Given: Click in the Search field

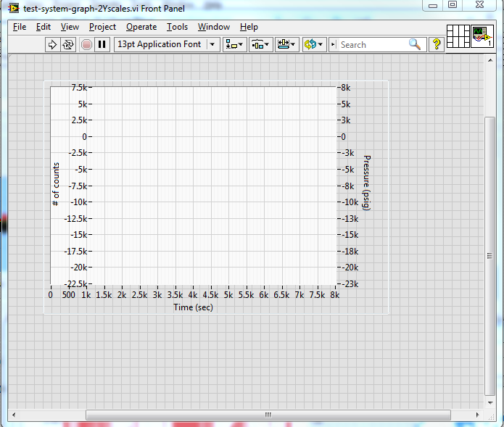Looking at the screenshot, I should [x=370, y=44].
